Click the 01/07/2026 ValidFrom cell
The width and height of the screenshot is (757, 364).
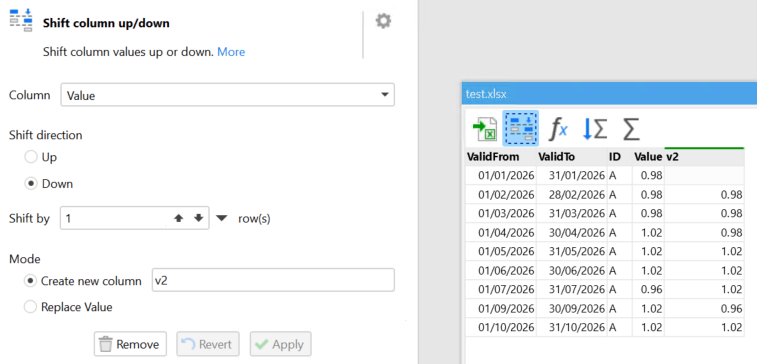pyautogui.click(x=501, y=289)
